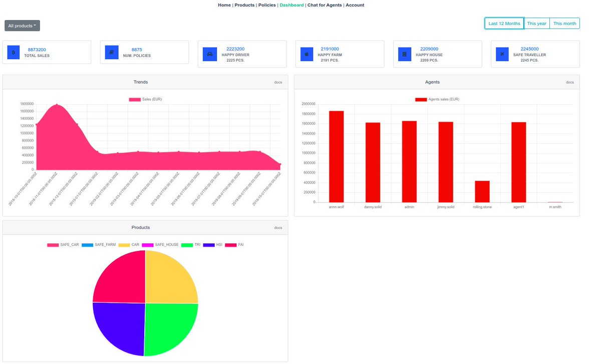Click the airplane icon on Safe Traveller card

502,54
